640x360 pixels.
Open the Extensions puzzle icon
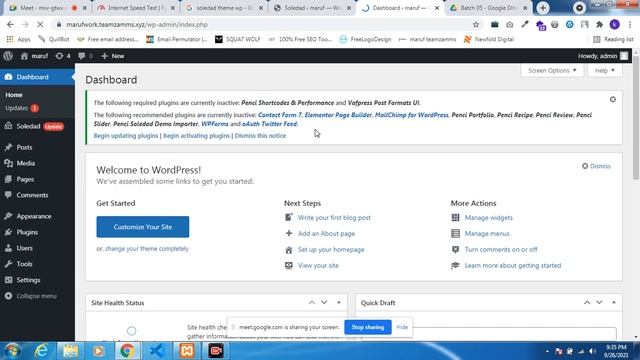[x=600, y=24]
